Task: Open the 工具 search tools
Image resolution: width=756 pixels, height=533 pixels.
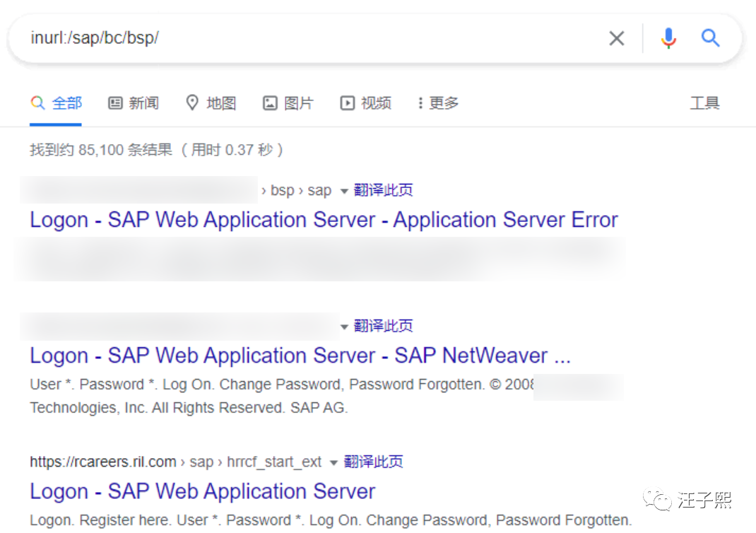Action: pyautogui.click(x=704, y=102)
